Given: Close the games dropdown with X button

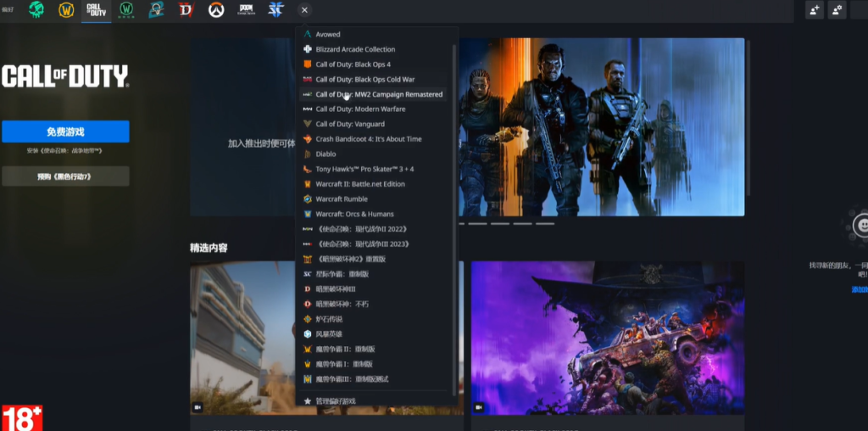Looking at the screenshot, I should pyautogui.click(x=305, y=10).
